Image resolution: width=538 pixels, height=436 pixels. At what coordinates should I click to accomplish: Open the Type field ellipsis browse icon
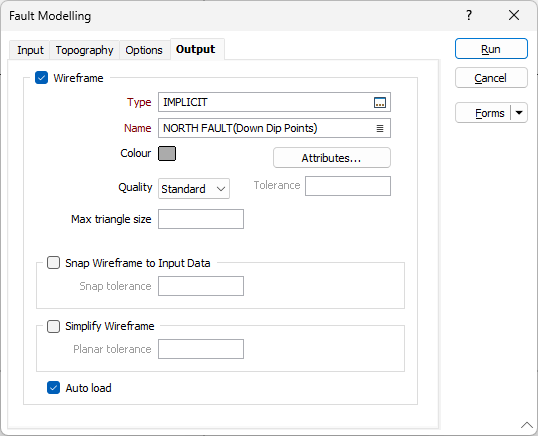(x=380, y=102)
